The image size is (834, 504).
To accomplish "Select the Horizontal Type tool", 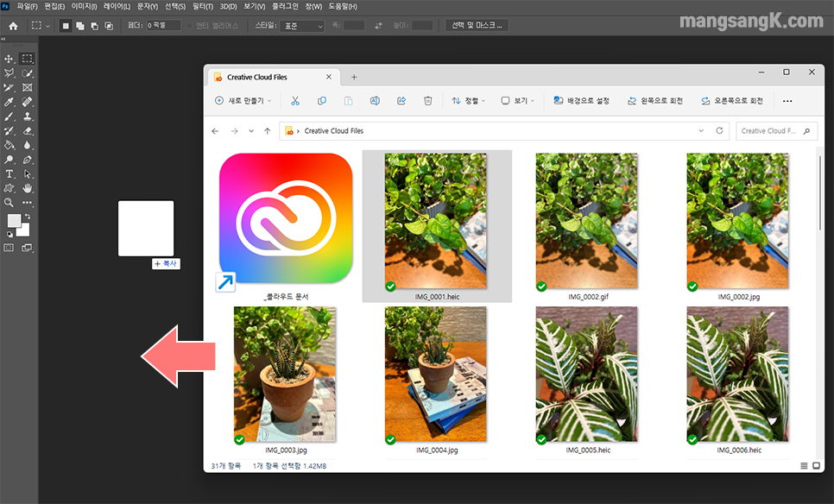I will [9, 173].
